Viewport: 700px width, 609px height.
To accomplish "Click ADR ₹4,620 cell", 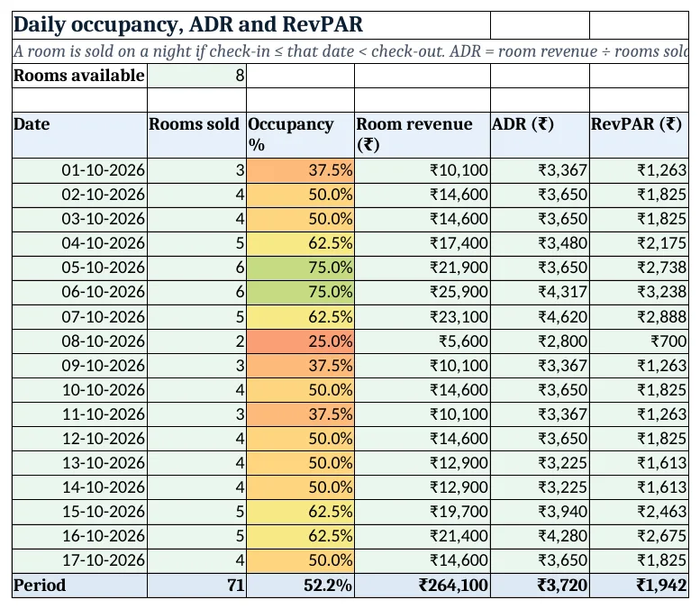I will pyautogui.click(x=541, y=317).
